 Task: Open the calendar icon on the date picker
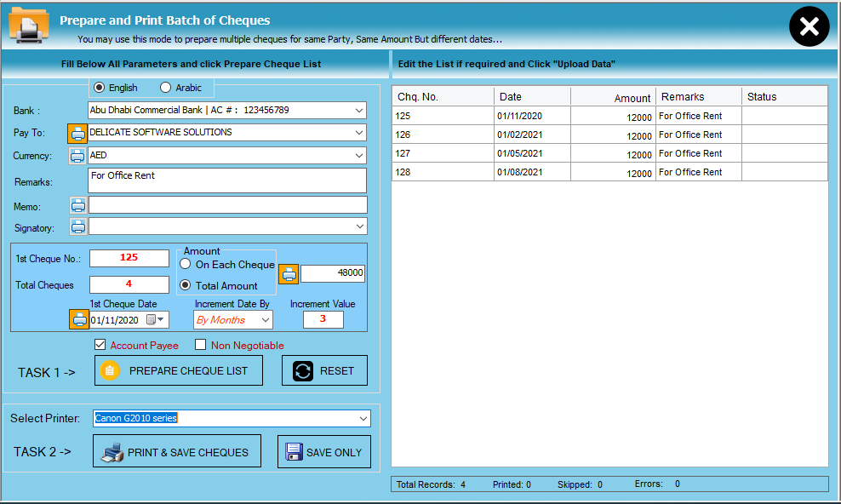coord(150,320)
